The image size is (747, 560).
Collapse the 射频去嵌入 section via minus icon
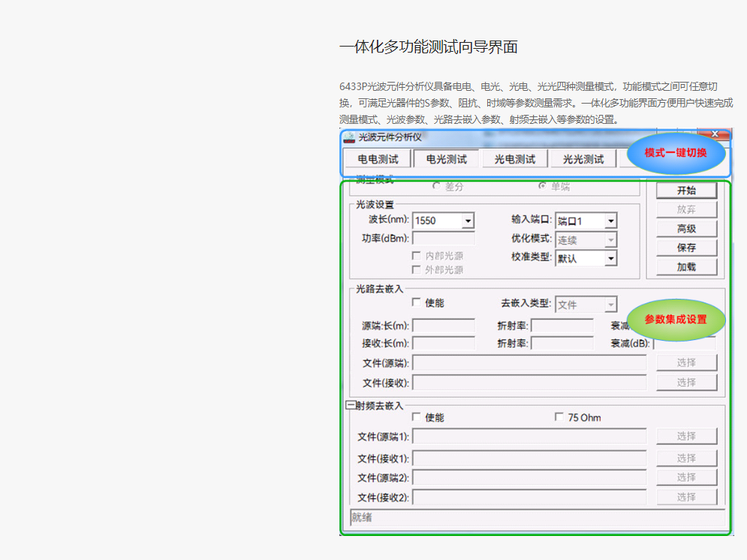[x=350, y=405]
